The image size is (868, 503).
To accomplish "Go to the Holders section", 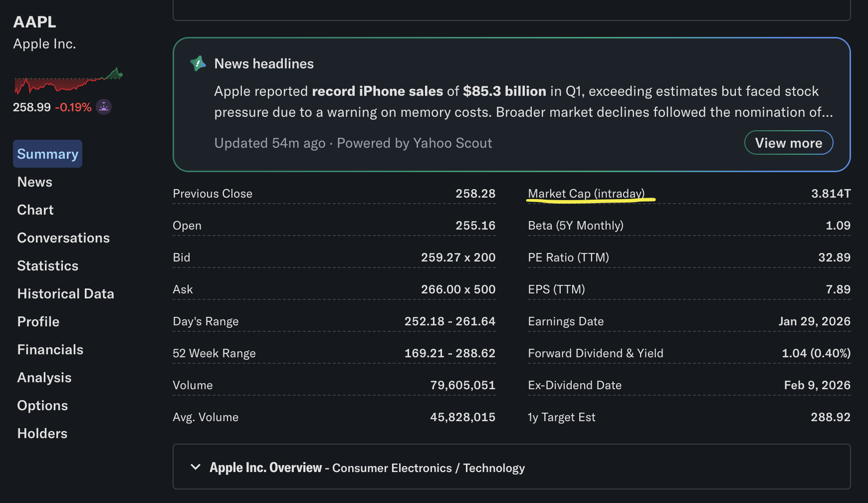I will tap(42, 433).
